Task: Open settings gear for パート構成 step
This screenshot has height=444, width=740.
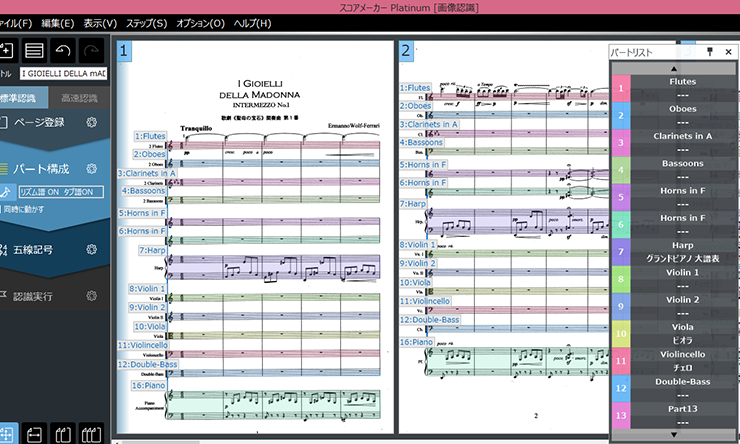Action: (91, 170)
